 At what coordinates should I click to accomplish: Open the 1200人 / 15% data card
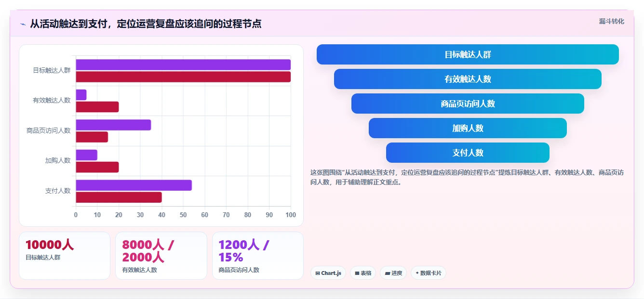pyautogui.click(x=258, y=255)
